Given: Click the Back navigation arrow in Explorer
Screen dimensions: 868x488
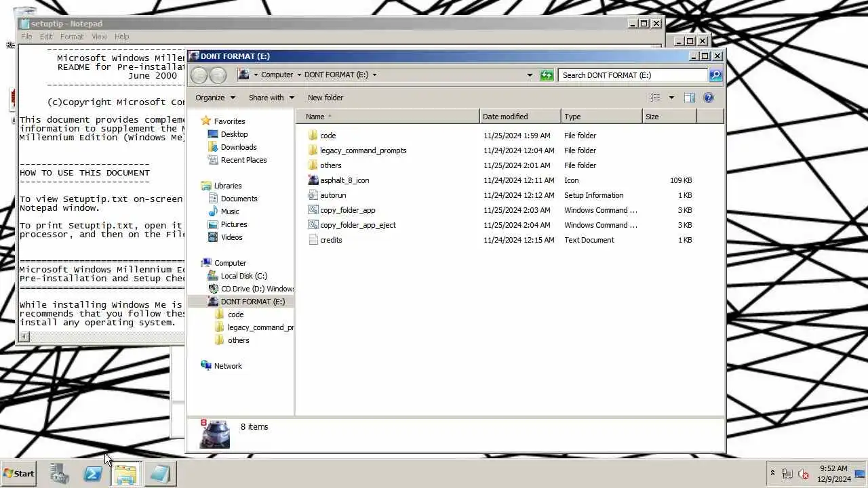Looking at the screenshot, I should pyautogui.click(x=199, y=75).
